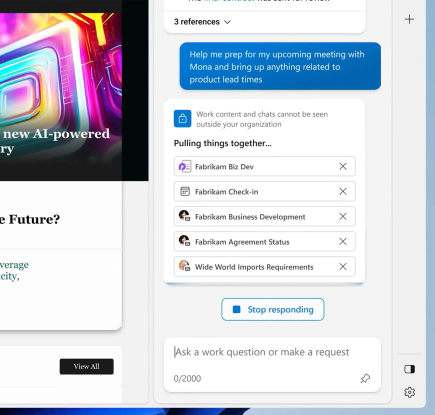Click 'Work content and chats cannot be seen' notice

[x=262, y=119]
